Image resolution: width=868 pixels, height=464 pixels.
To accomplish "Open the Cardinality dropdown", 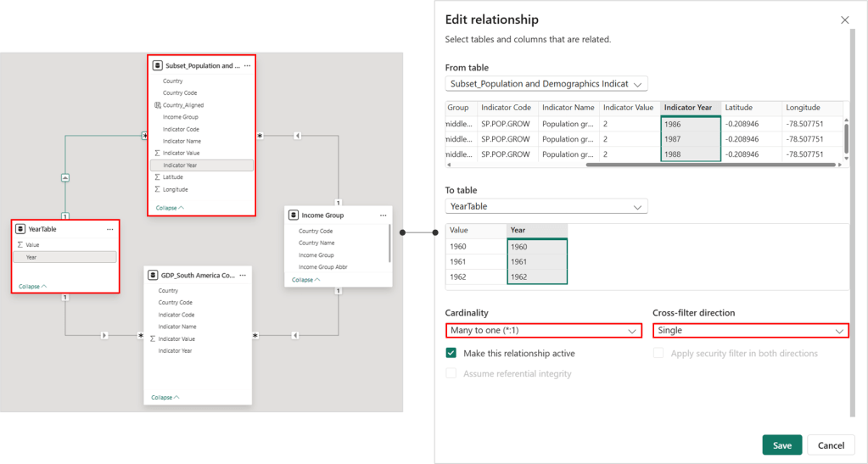I will (544, 331).
